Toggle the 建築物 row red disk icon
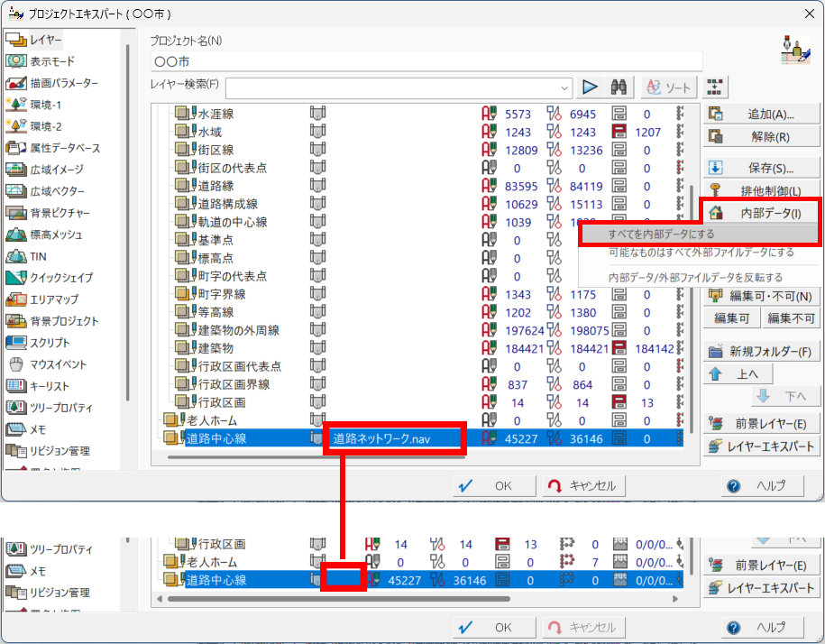The width and height of the screenshot is (825, 644). coord(619,348)
